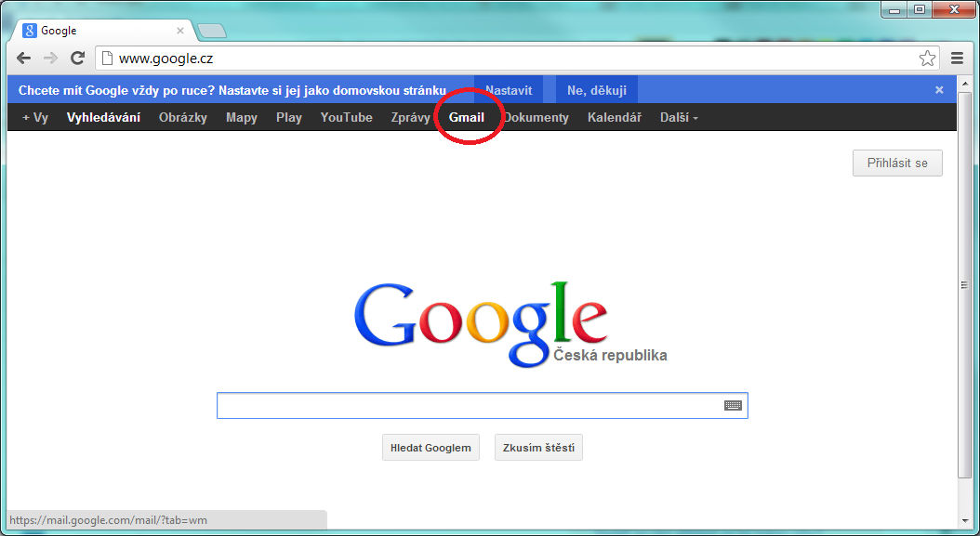This screenshot has width=980, height=536.
Task: Open Zprávy in the navigation bar
Action: [x=411, y=117]
